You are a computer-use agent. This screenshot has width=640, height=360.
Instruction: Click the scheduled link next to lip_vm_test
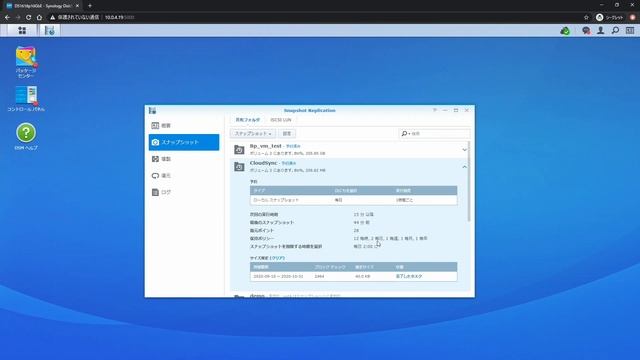pos(293,146)
